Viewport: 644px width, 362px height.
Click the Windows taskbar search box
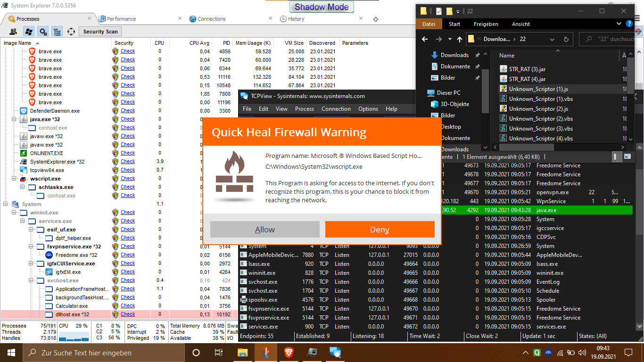click(103, 353)
